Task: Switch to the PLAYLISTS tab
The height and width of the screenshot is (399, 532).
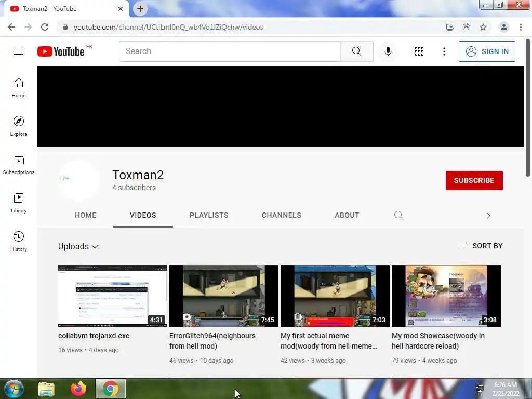Action: click(209, 215)
